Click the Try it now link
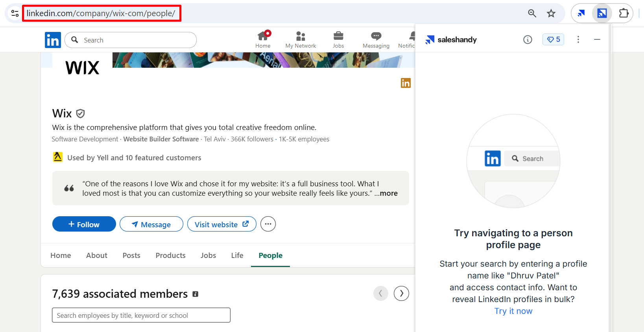This screenshot has height=332, width=644. coord(513,311)
